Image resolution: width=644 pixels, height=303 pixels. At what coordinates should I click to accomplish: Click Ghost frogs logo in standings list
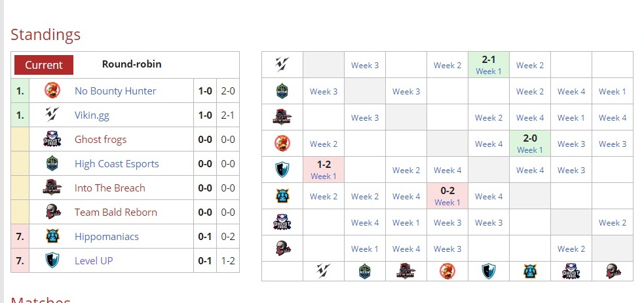point(52,140)
